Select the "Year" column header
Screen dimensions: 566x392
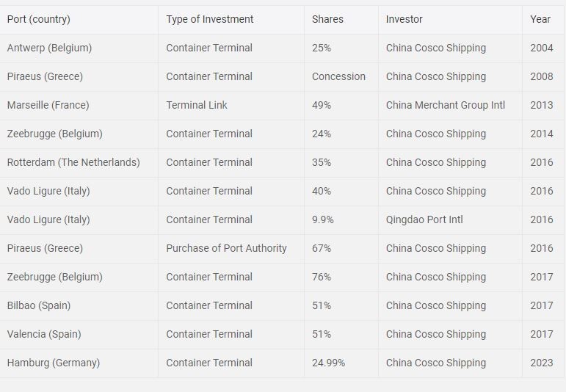click(540, 19)
